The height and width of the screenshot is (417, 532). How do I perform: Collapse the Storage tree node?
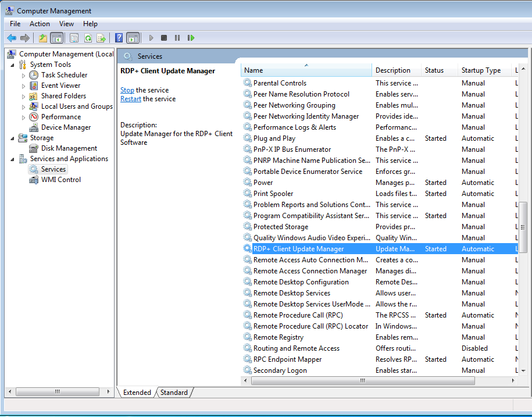point(13,138)
